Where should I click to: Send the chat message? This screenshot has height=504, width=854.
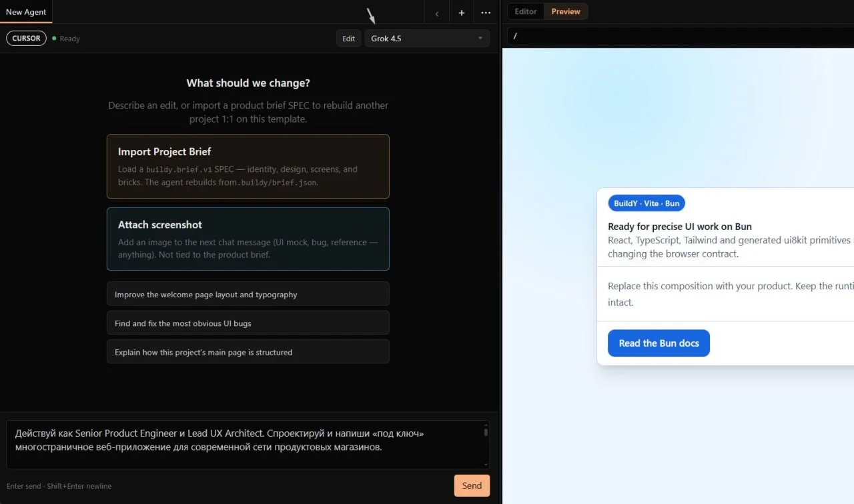pyautogui.click(x=472, y=485)
